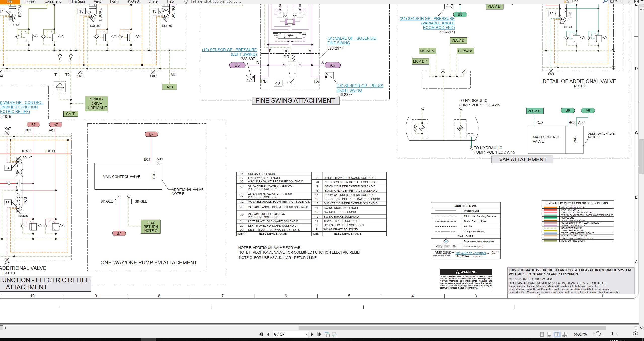Click the previous view icon in status bar
The width and height of the screenshot is (644, 341).
pos(327,334)
